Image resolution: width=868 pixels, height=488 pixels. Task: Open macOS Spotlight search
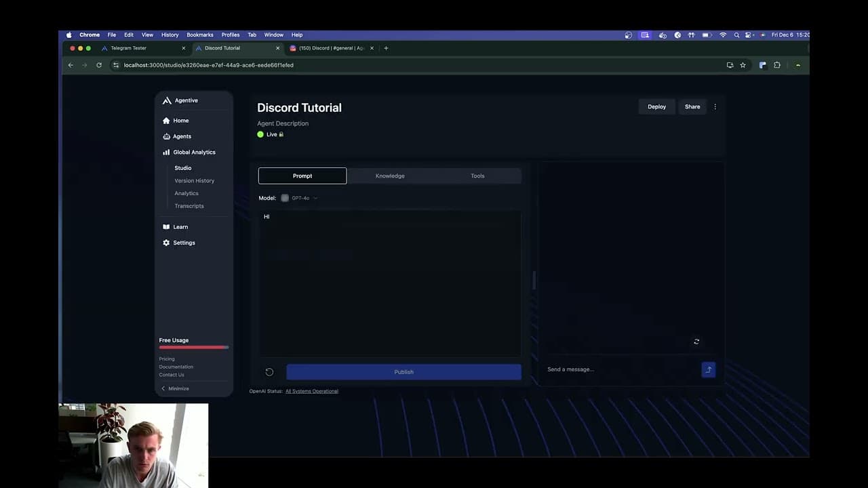tap(736, 35)
